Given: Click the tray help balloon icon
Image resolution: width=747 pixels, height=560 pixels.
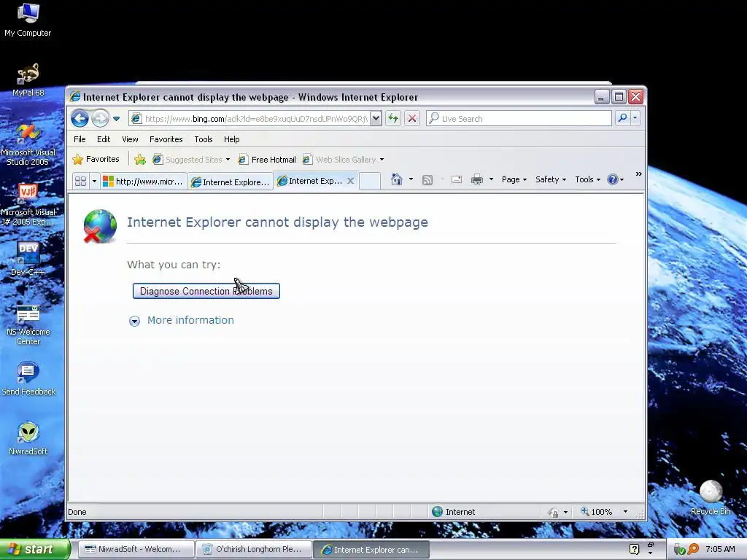Looking at the screenshot, I should tap(634, 549).
